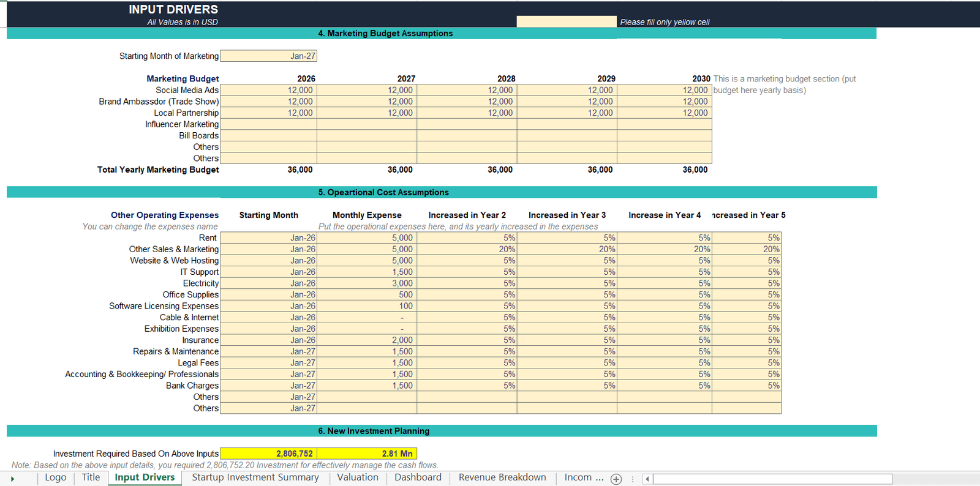Open the Dashboard sheet tab
This screenshot has height=486, width=980.
click(418, 477)
